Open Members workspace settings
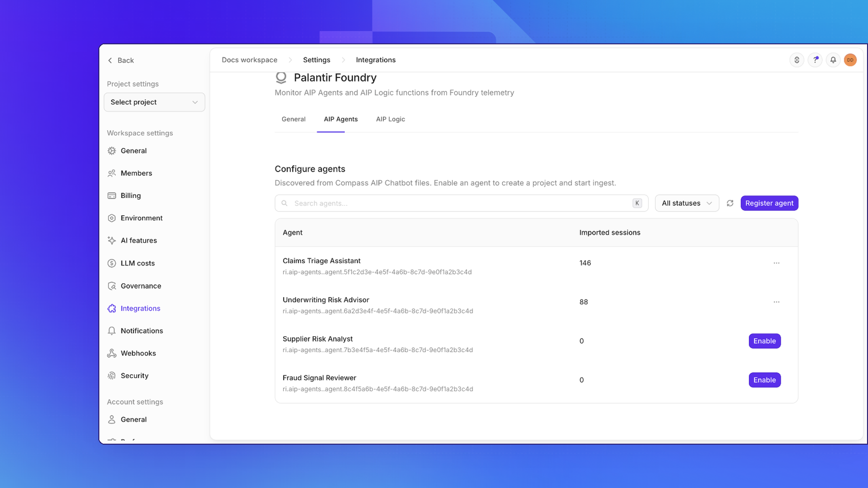This screenshot has width=868, height=488. (136, 173)
